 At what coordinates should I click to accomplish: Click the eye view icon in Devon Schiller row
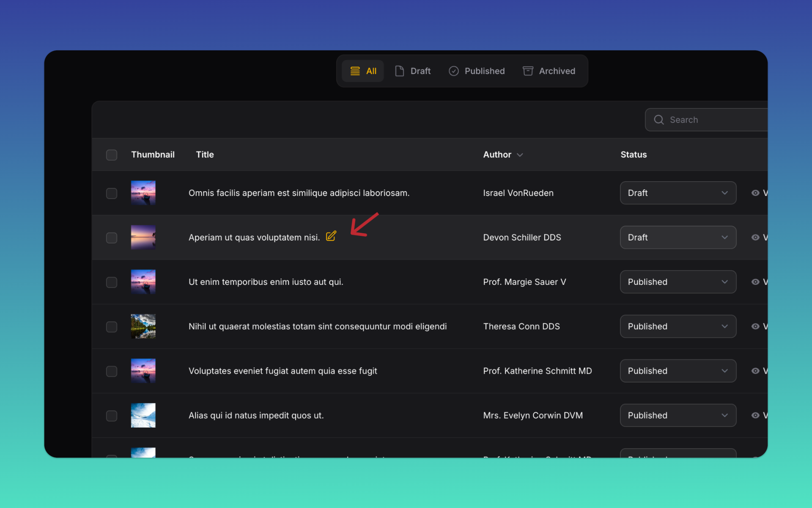(755, 237)
